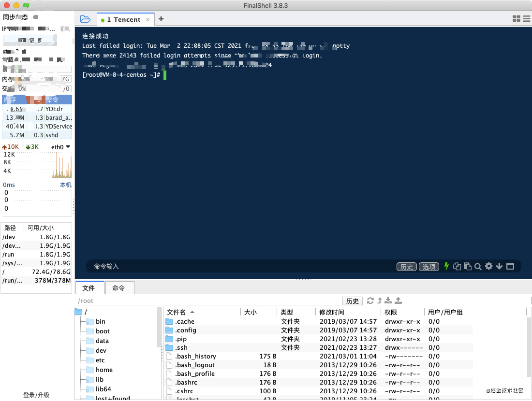This screenshot has height=401, width=532.
Task: Select barad_a.. process row
Action: point(37,117)
